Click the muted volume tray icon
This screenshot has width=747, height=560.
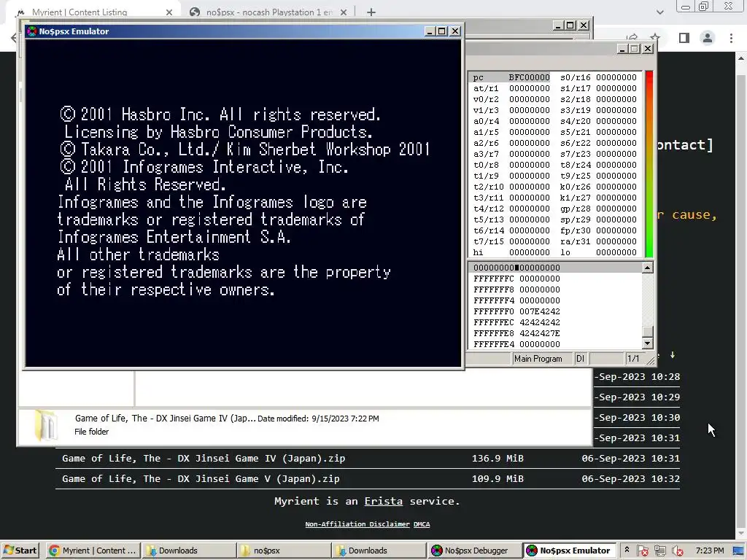677,551
